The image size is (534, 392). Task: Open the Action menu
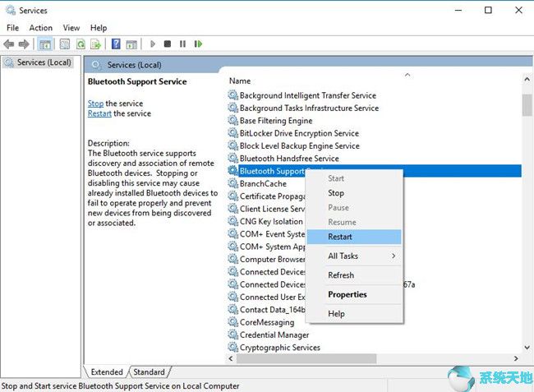41,28
